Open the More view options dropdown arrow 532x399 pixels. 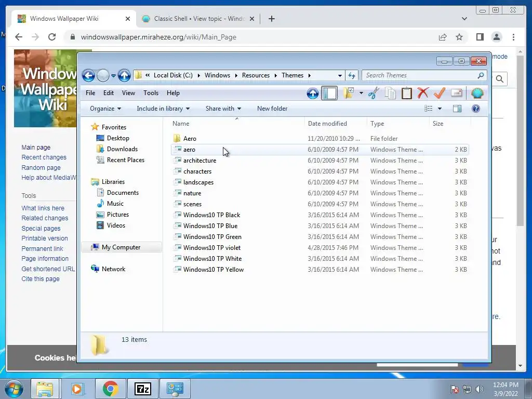(x=440, y=109)
